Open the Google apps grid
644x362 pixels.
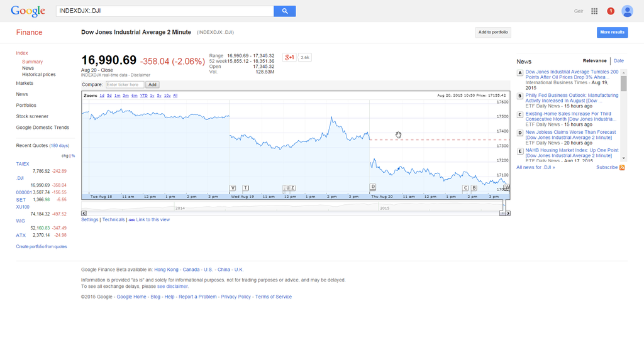point(594,11)
